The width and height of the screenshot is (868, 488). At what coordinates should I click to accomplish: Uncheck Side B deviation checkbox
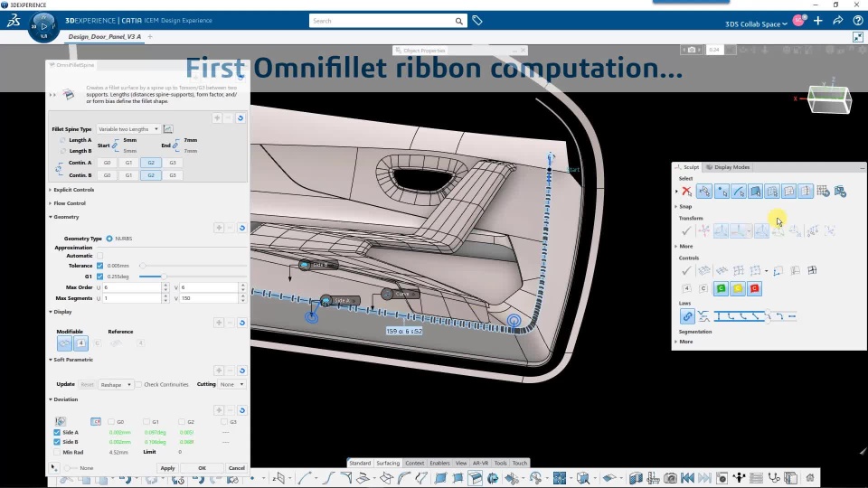[57, 442]
